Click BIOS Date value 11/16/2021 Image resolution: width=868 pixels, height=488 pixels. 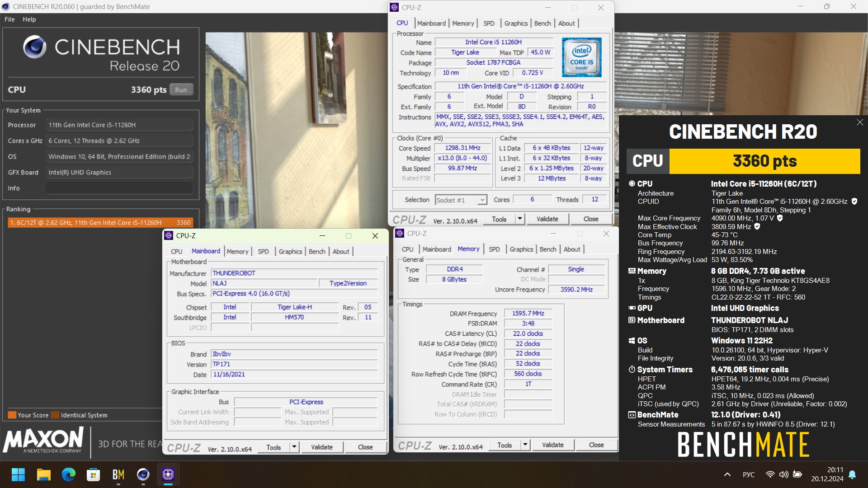tap(294, 375)
